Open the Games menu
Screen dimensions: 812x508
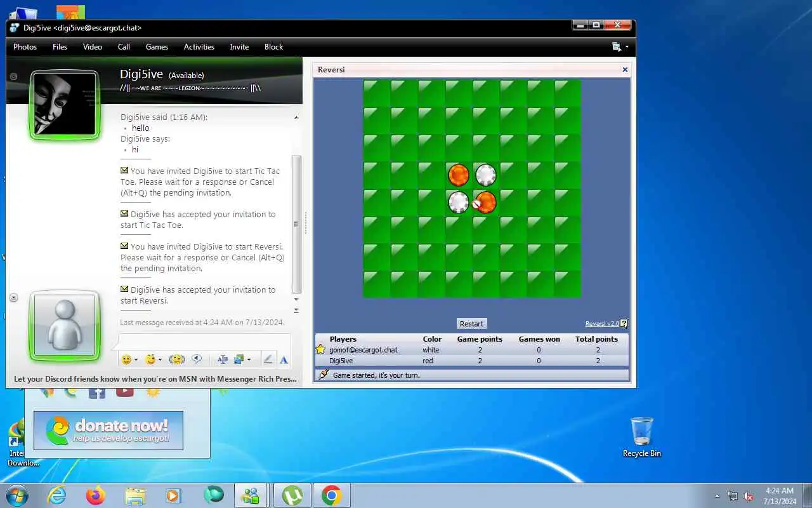(157, 47)
